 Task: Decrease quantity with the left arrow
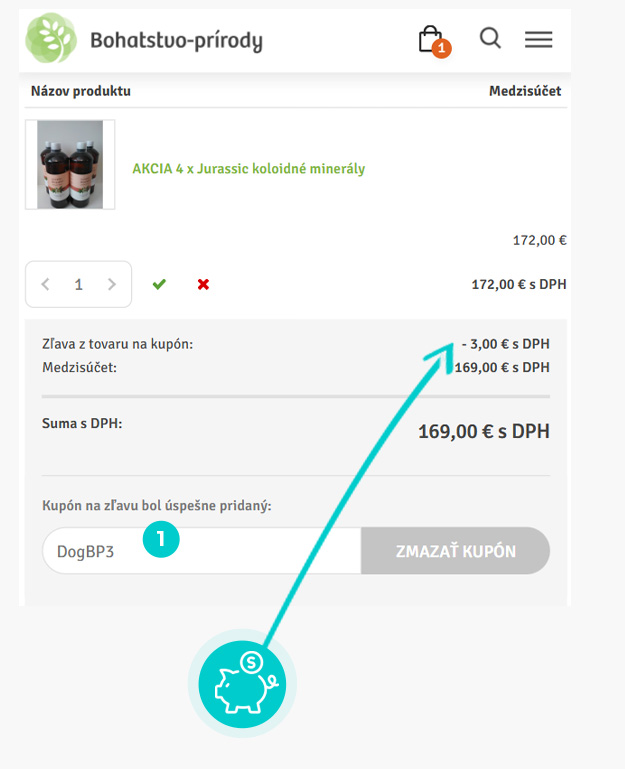coord(45,284)
